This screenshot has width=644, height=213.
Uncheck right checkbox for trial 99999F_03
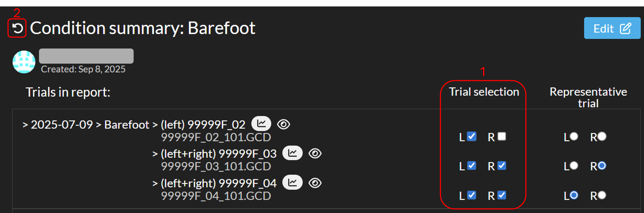pyautogui.click(x=502, y=166)
